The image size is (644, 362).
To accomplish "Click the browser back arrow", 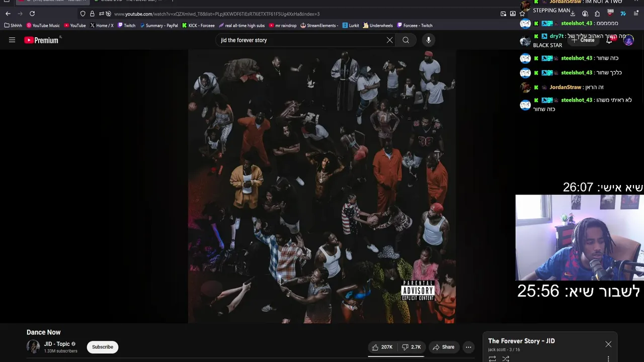I will click(8, 14).
